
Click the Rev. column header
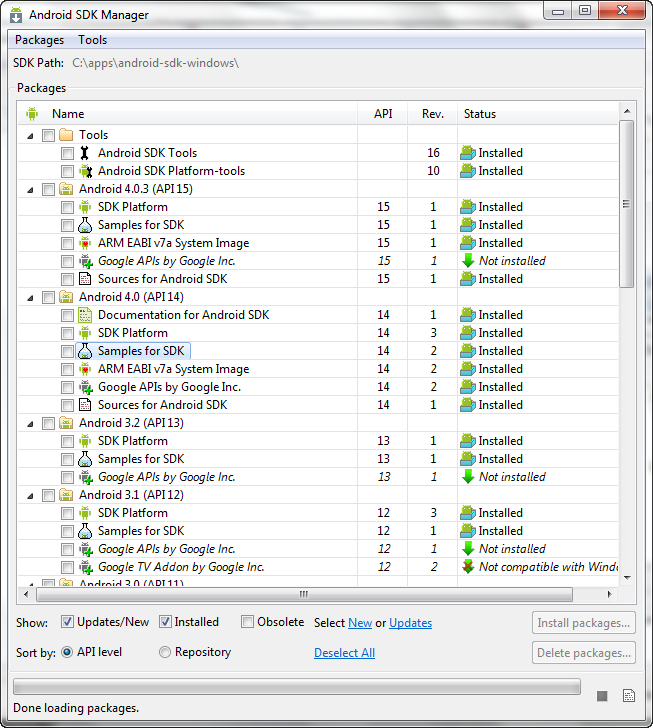pos(432,114)
